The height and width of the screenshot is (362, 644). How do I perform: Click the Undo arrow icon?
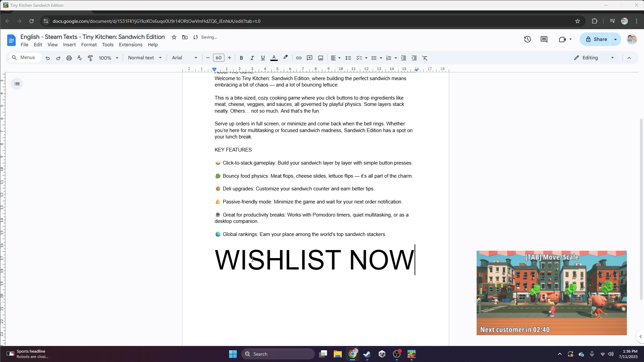click(x=48, y=58)
